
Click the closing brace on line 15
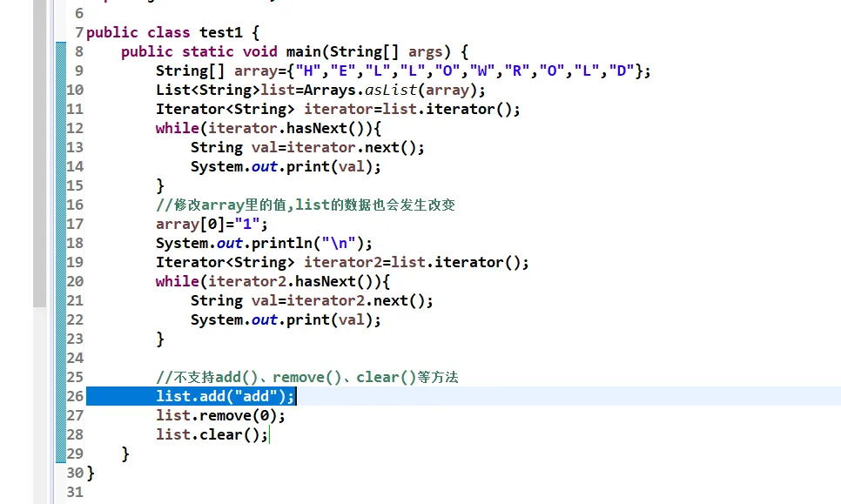tap(160, 186)
